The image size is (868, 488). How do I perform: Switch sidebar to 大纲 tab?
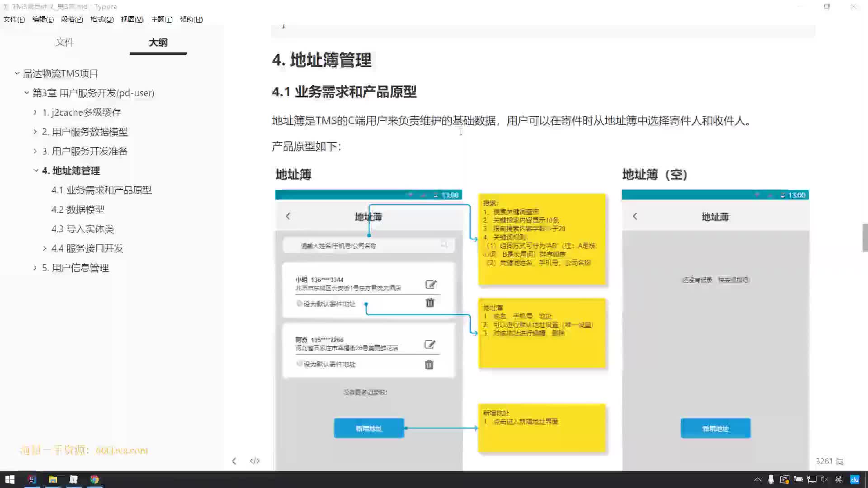point(158,42)
